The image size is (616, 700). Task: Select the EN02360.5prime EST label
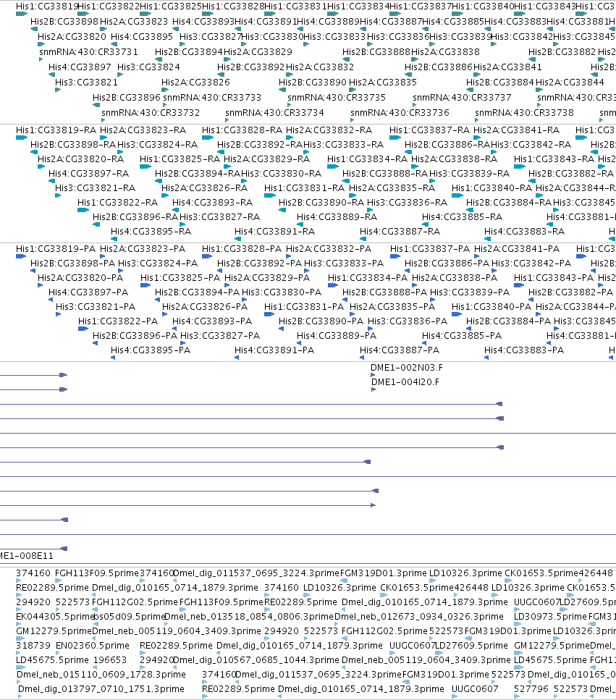(93, 646)
